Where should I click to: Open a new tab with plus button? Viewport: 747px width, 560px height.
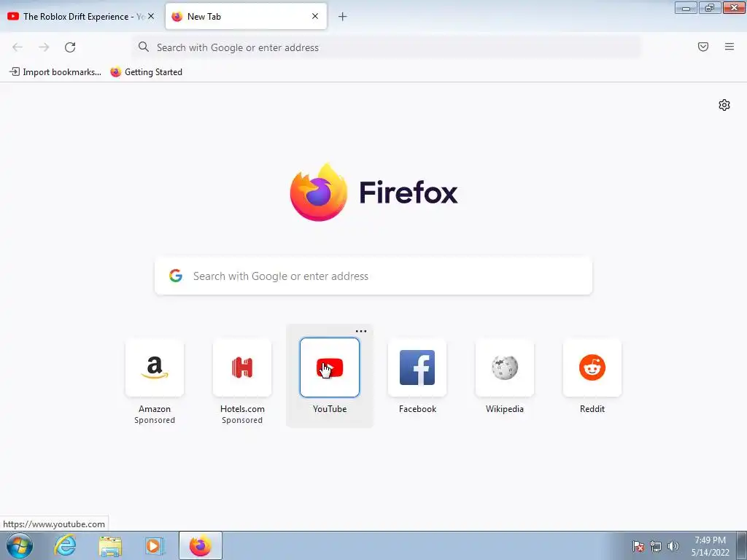pyautogui.click(x=343, y=17)
